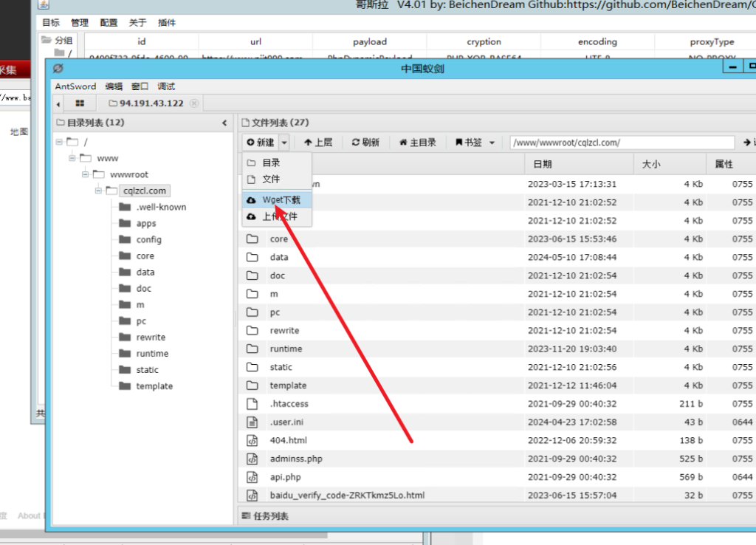Collapse the wwwroot tree node

(x=86, y=174)
